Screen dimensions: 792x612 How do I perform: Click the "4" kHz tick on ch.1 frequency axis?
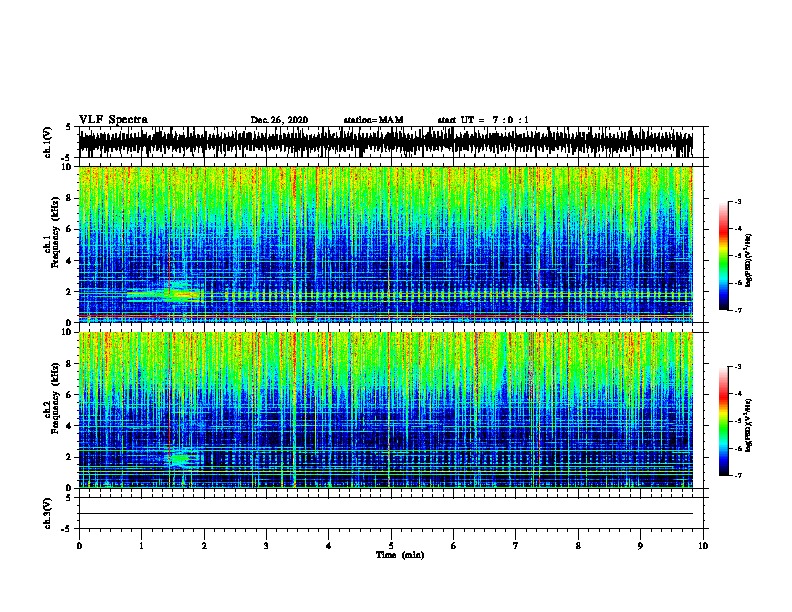click(x=69, y=261)
